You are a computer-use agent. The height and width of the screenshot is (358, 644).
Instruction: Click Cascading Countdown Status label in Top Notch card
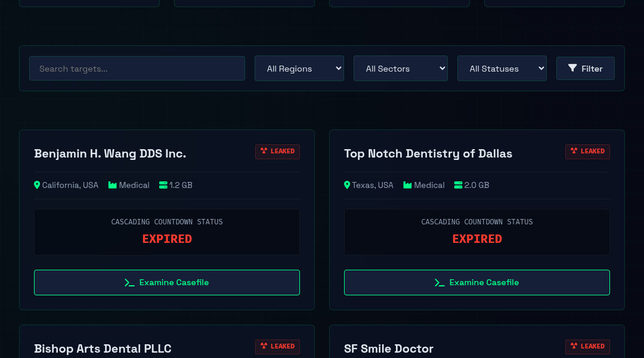tap(477, 221)
